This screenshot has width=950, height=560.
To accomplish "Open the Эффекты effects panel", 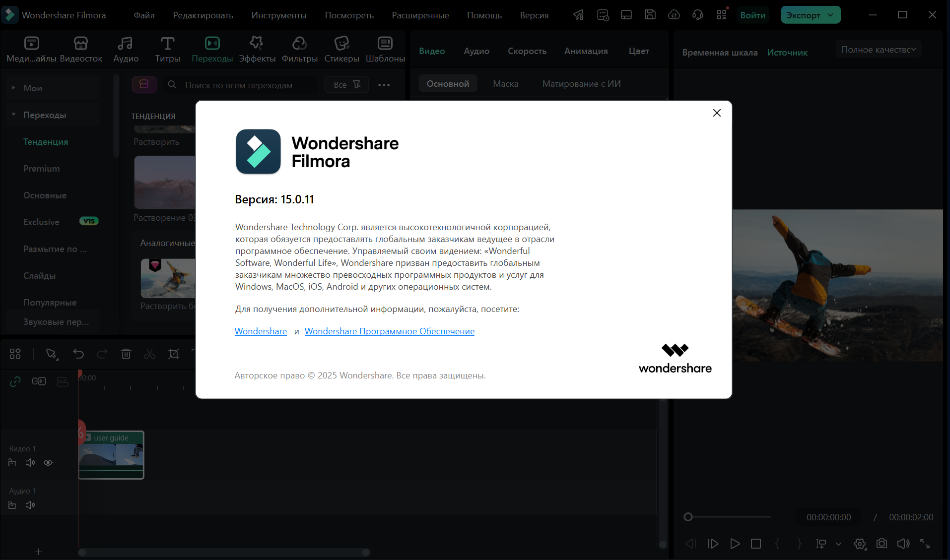I will click(257, 50).
